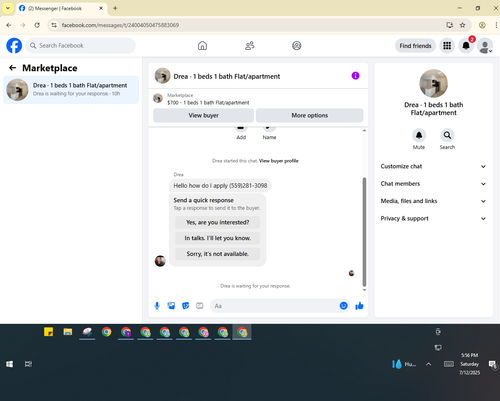Bookmark the page with star icon
The width and height of the screenshot is (500, 401).
point(462,25)
